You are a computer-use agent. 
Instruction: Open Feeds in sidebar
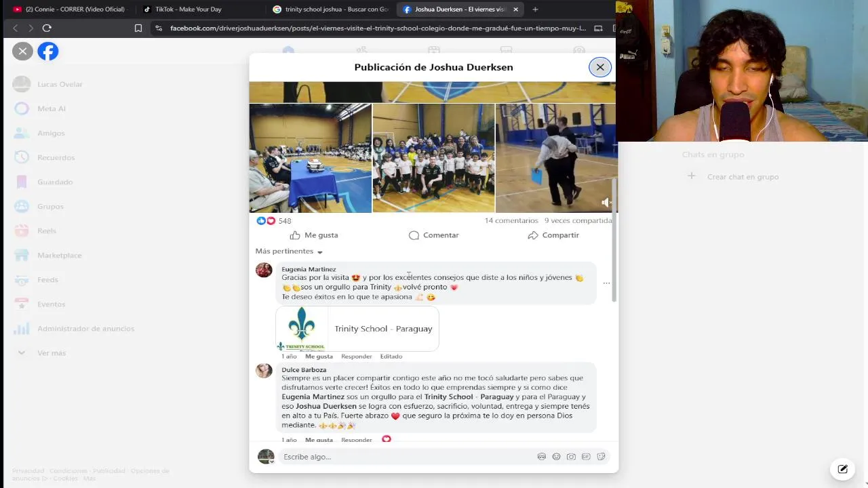click(x=47, y=279)
